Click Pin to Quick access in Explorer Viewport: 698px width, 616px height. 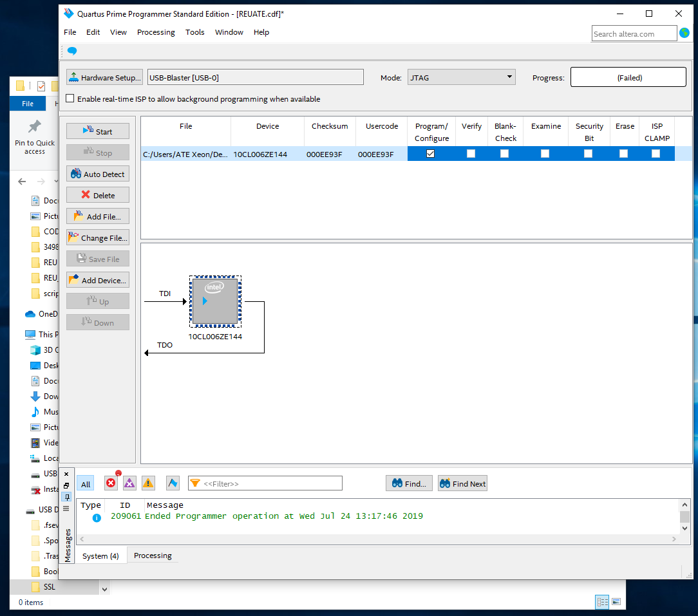click(x=35, y=138)
